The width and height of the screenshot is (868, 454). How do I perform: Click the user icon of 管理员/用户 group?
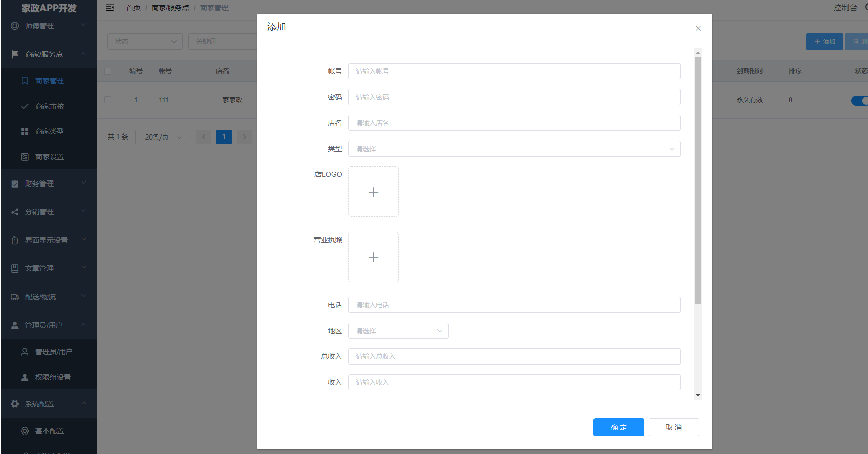point(15,325)
